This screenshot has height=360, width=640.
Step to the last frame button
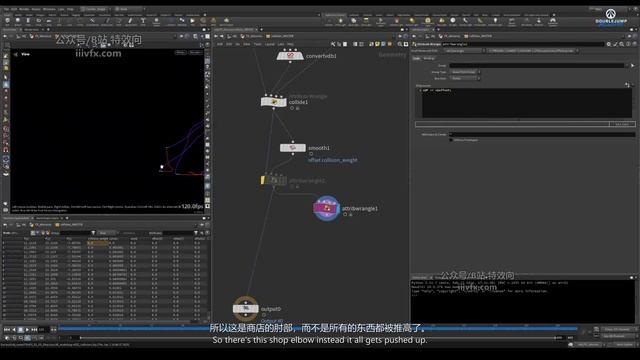coord(34,329)
